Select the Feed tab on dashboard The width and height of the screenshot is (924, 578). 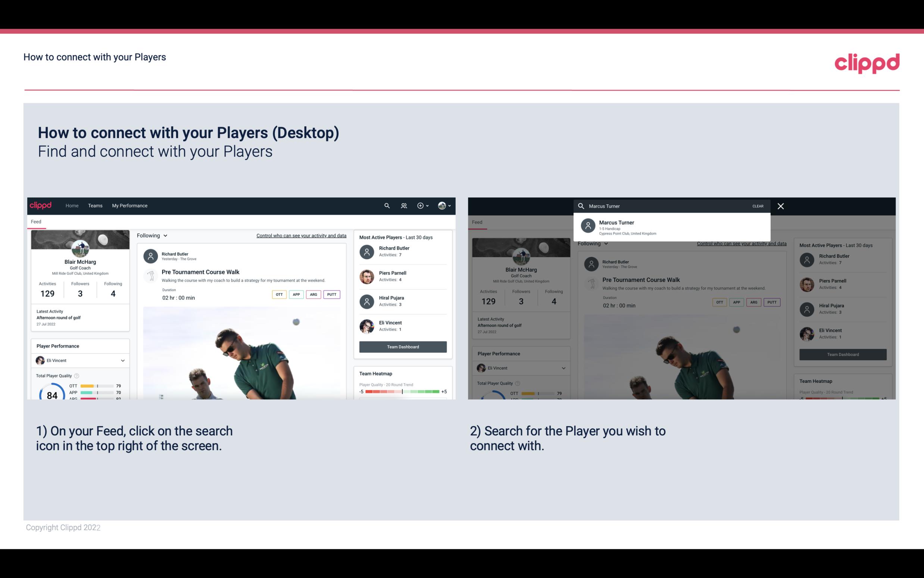pyautogui.click(x=37, y=221)
